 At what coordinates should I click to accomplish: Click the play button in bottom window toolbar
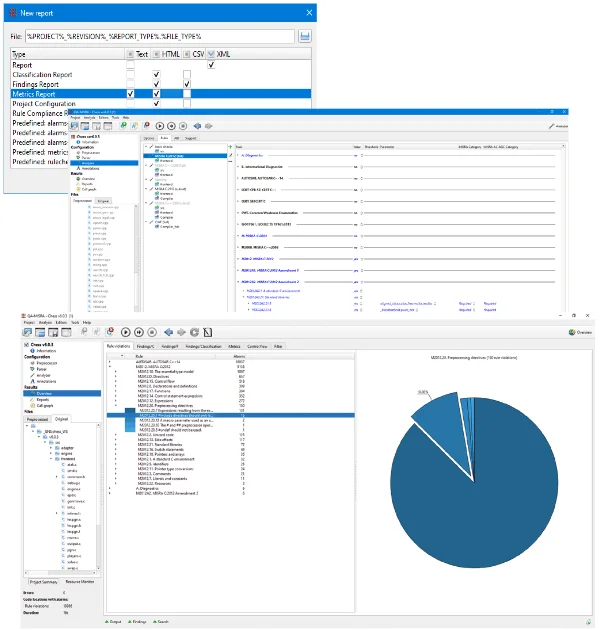(125, 332)
